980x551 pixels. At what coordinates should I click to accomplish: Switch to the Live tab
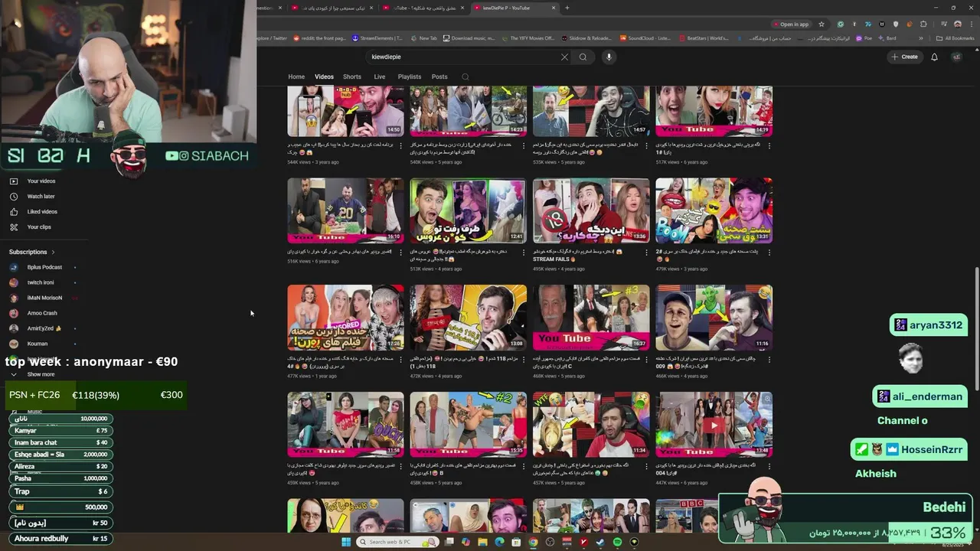tap(380, 77)
